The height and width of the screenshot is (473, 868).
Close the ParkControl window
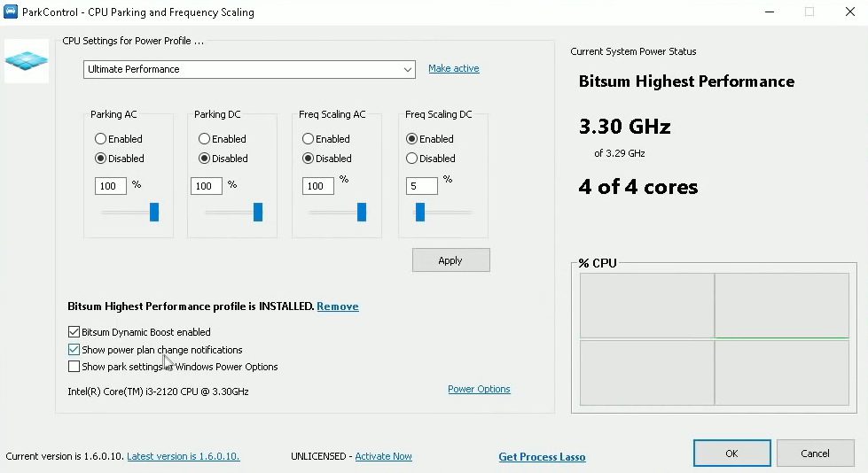click(850, 12)
